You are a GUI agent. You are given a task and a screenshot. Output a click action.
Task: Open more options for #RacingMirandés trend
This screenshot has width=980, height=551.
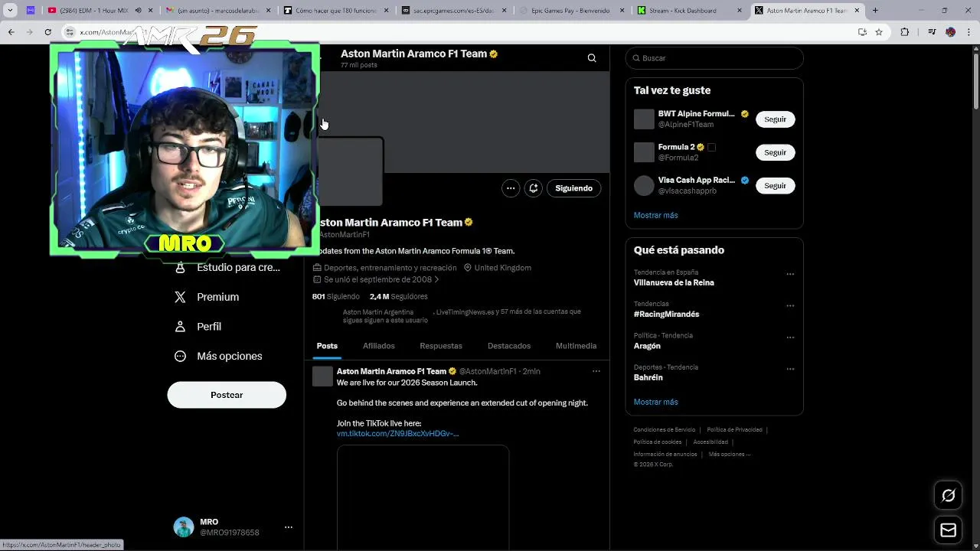point(790,306)
